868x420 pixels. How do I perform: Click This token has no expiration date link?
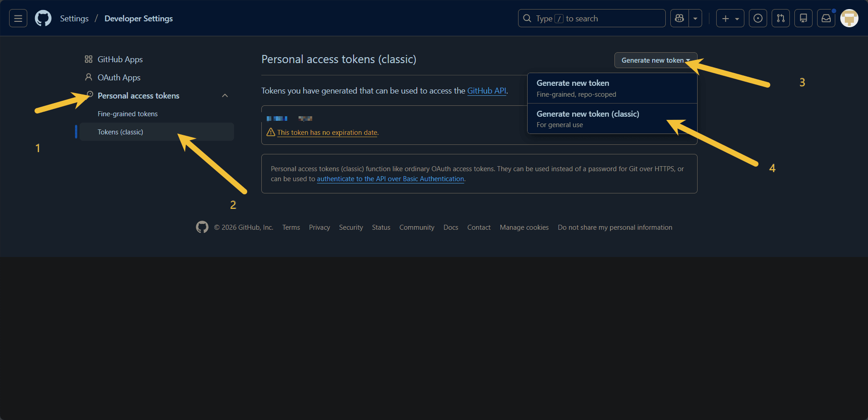click(327, 133)
